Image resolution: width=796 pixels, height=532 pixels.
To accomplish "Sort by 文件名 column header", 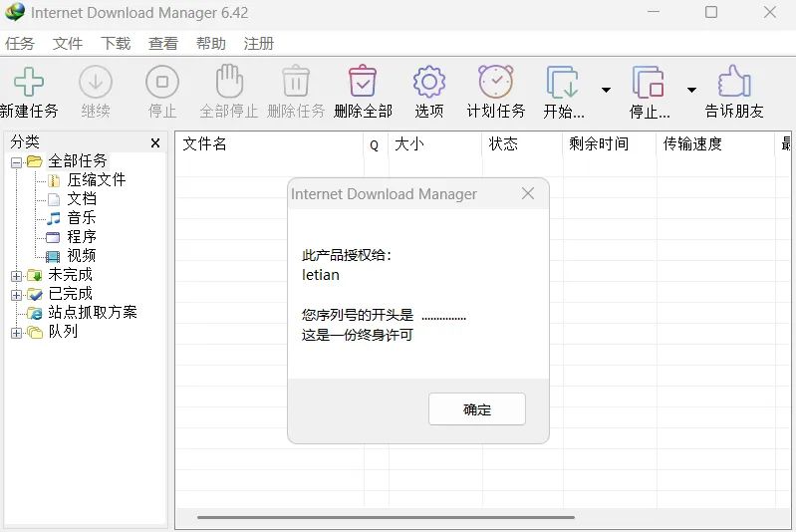I will (x=270, y=144).
